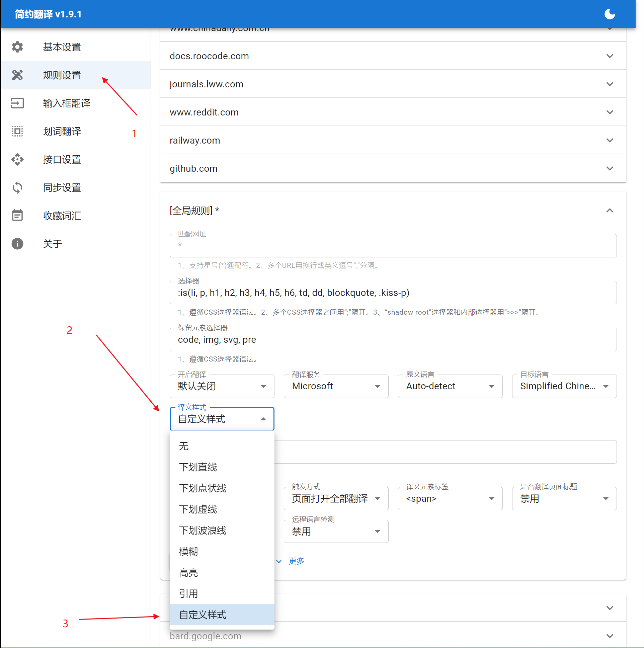Viewport: 644px width, 648px height.
Task: Open the 触发方式 dropdown
Action: click(336, 499)
